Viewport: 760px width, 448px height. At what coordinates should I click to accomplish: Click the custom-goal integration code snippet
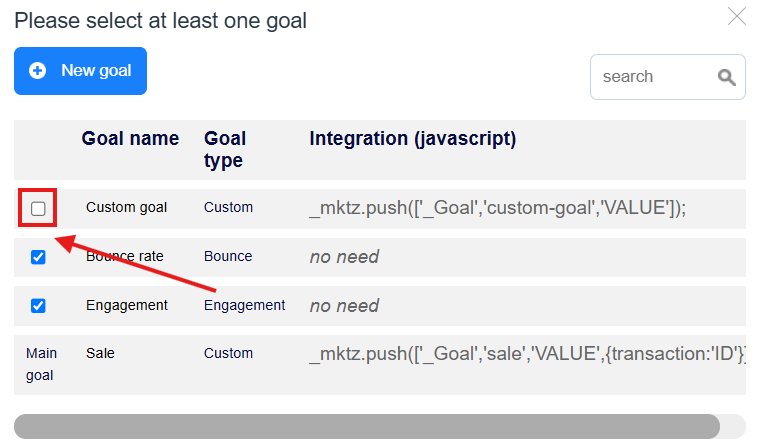point(497,208)
